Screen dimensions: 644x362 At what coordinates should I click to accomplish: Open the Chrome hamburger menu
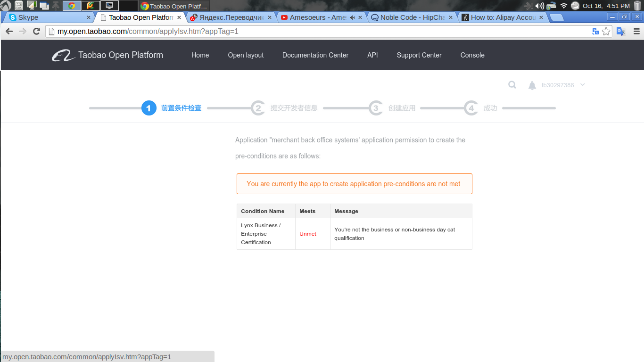636,32
